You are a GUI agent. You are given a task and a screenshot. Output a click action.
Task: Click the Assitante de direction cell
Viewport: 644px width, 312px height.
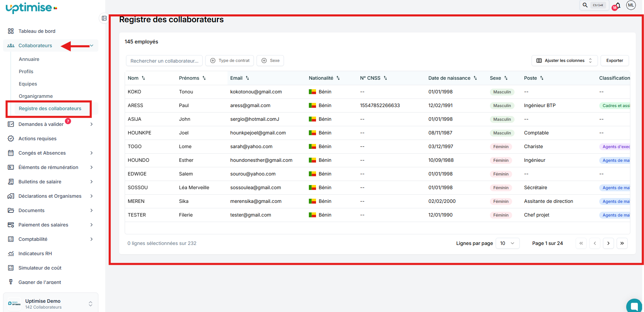[x=548, y=201]
